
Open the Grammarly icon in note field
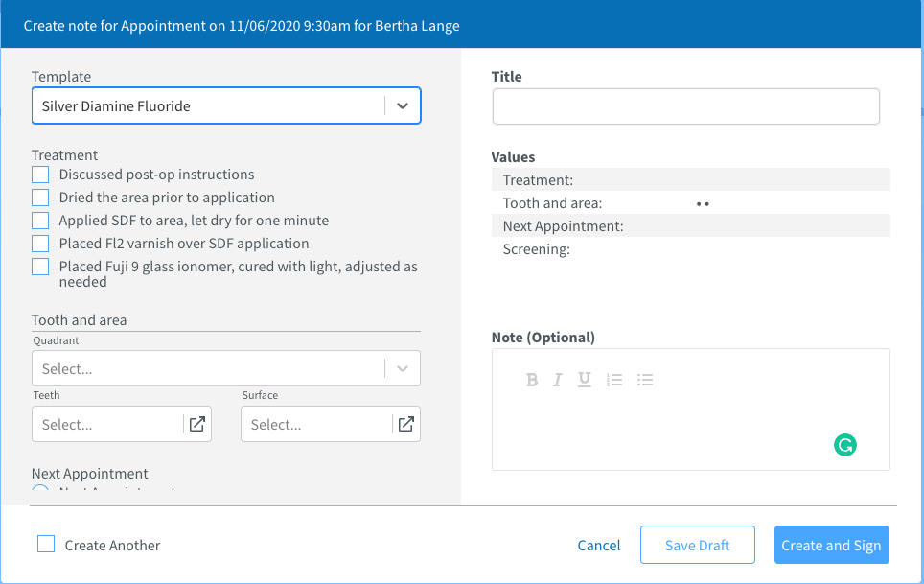click(x=845, y=445)
